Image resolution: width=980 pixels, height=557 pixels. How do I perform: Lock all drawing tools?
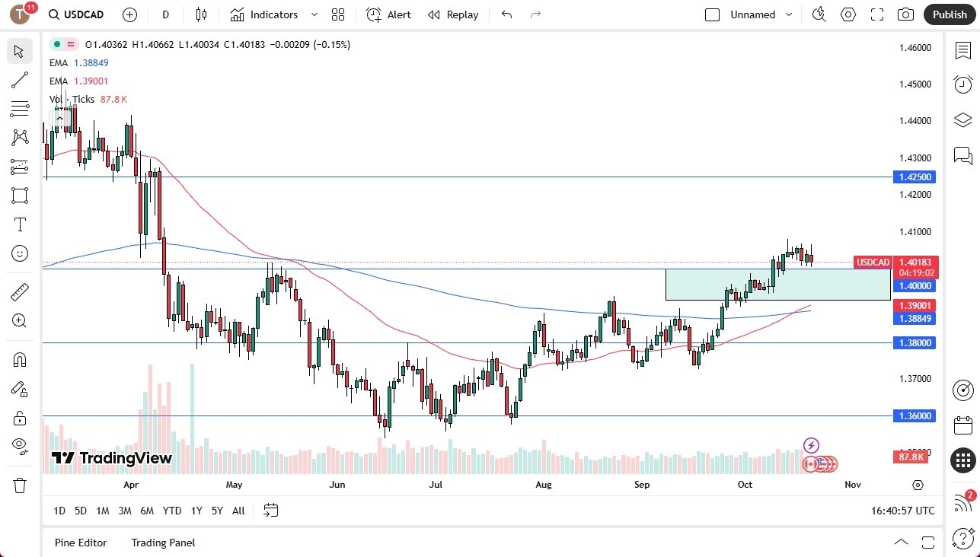[x=19, y=417]
